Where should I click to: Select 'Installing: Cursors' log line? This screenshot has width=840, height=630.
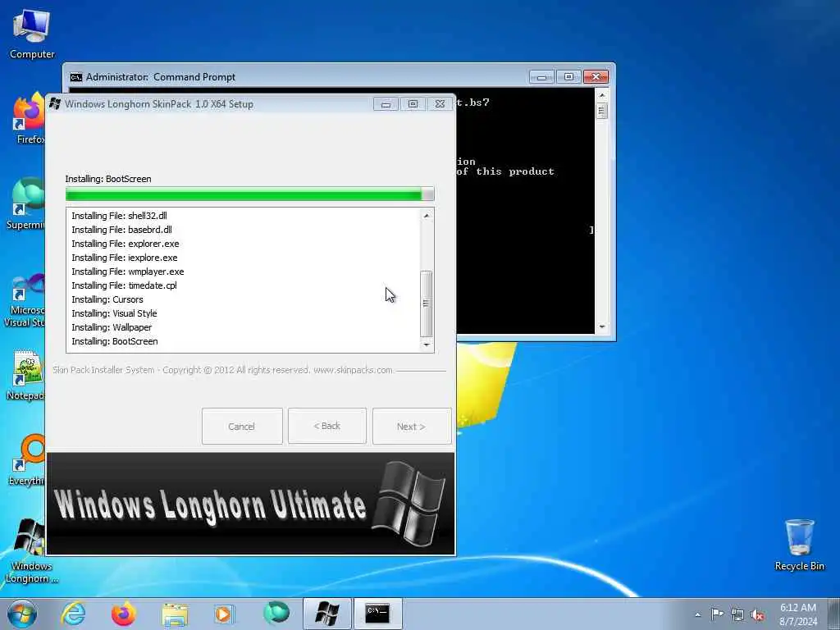pos(107,299)
